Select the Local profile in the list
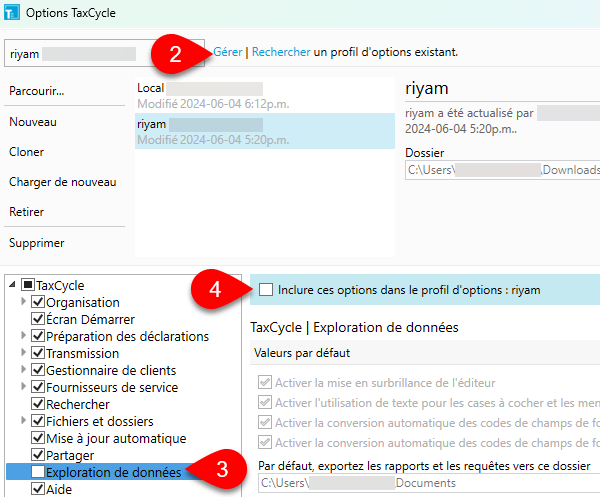Image resolution: width=600 pixels, height=497 pixels. [x=265, y=95]
